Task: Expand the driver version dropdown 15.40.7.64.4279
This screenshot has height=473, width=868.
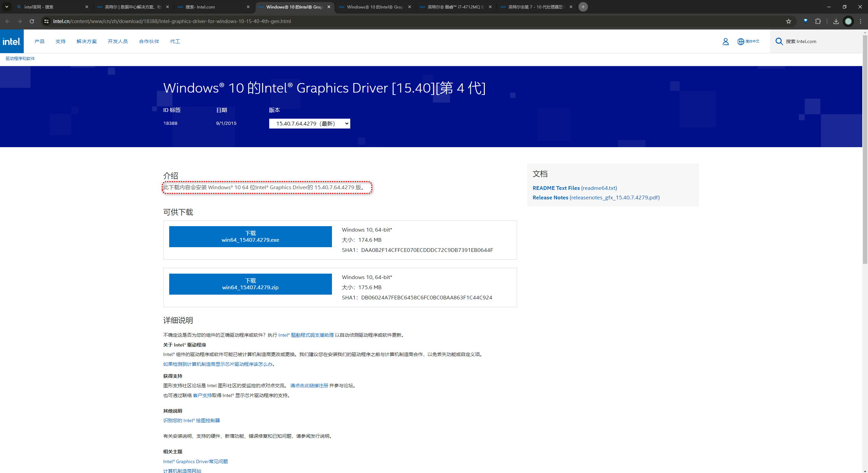Action: 309,123
